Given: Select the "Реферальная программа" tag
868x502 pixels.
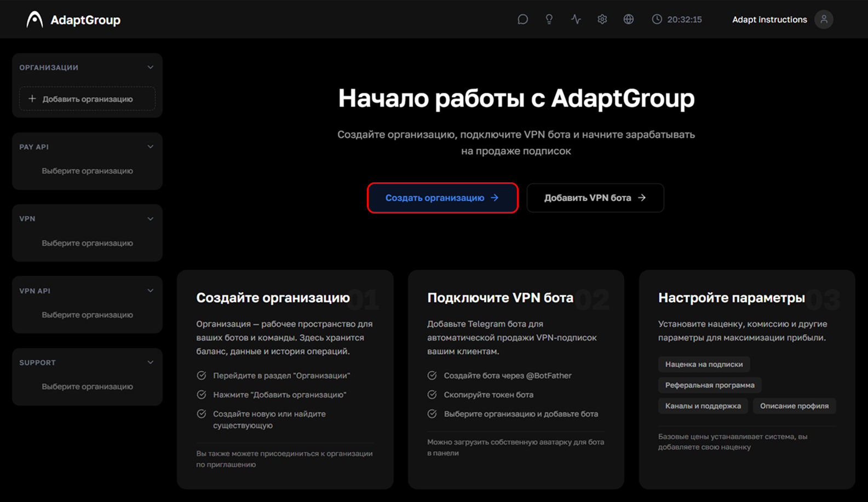Looking at the screenshot, I should [710, 385].
